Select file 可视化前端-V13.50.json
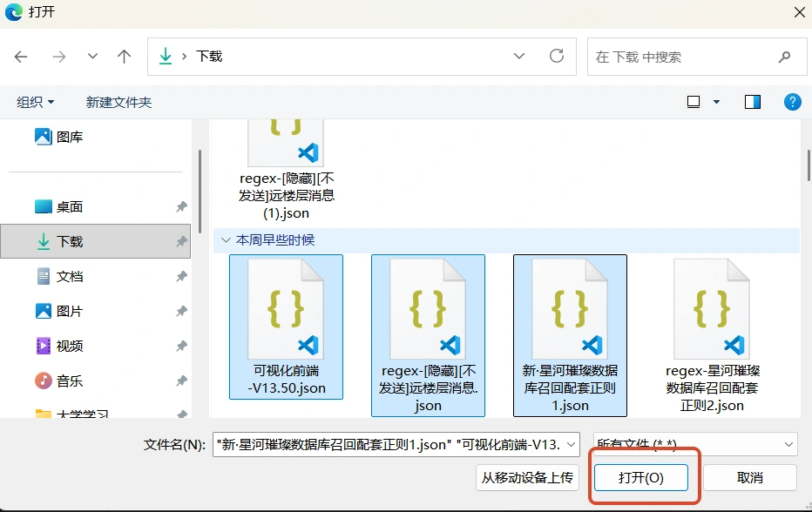 (287, 327)
